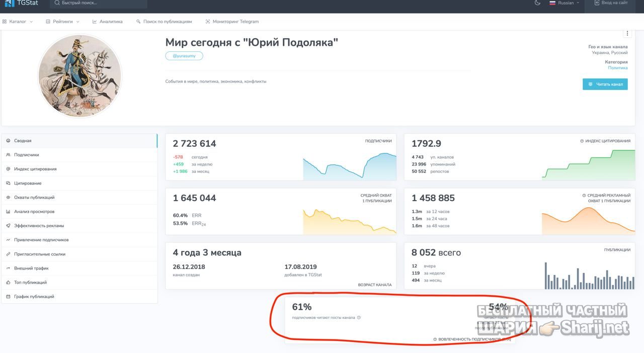644x353 pixels.
Task: Open Топ публикаций sidebar item
Action: click(79, 283)
